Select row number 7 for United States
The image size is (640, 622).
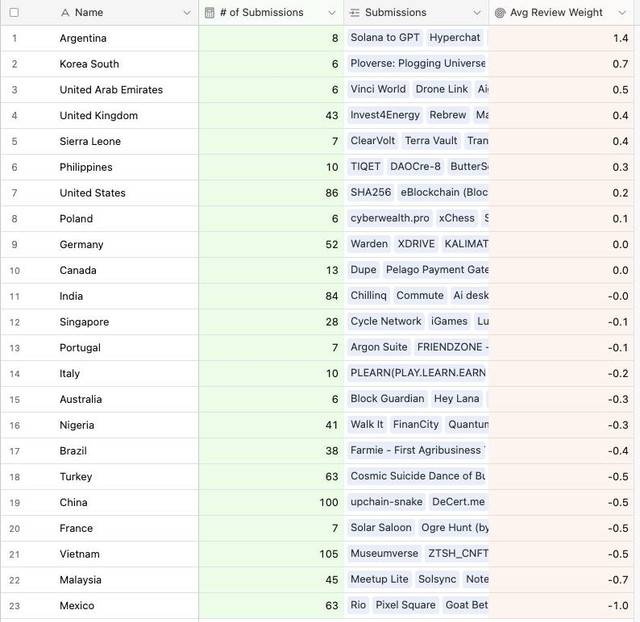point(14,193)
